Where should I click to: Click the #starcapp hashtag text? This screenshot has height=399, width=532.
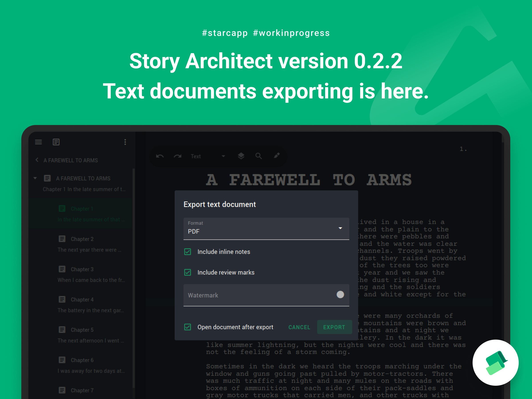coord(225,33)
